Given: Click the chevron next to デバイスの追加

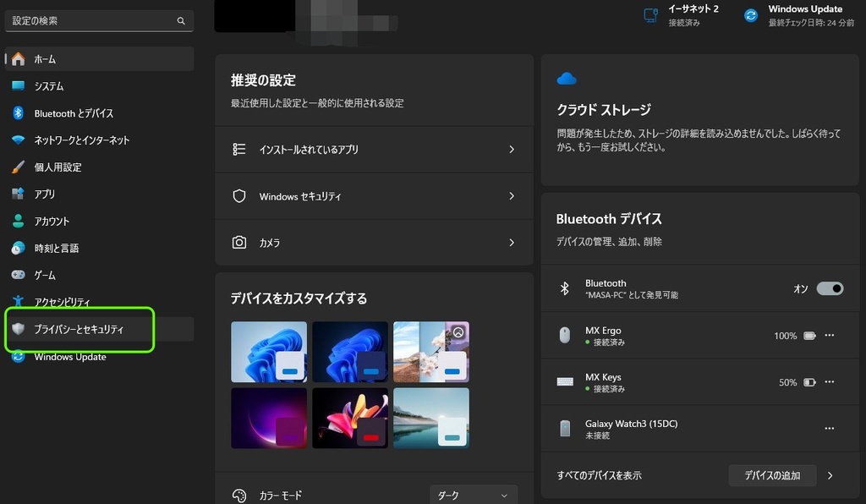Looking at the screenshot, I should point(830,475).
